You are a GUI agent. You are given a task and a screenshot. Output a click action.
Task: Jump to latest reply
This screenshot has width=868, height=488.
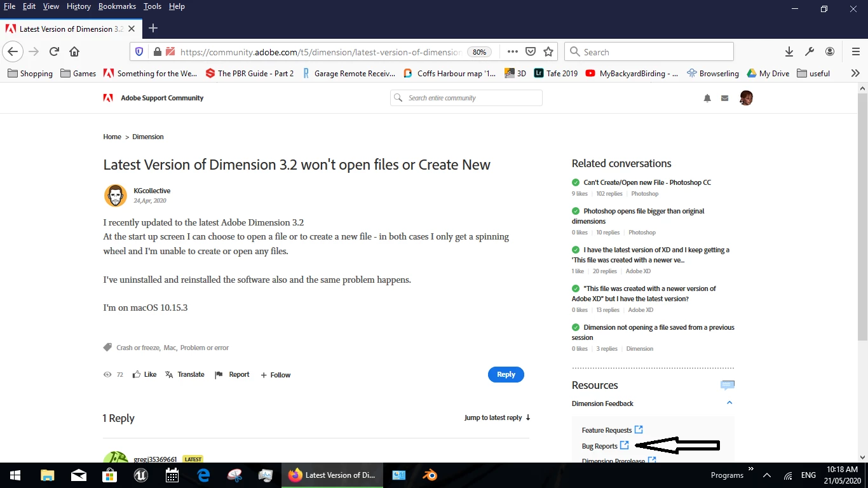(x=498, y=417)
